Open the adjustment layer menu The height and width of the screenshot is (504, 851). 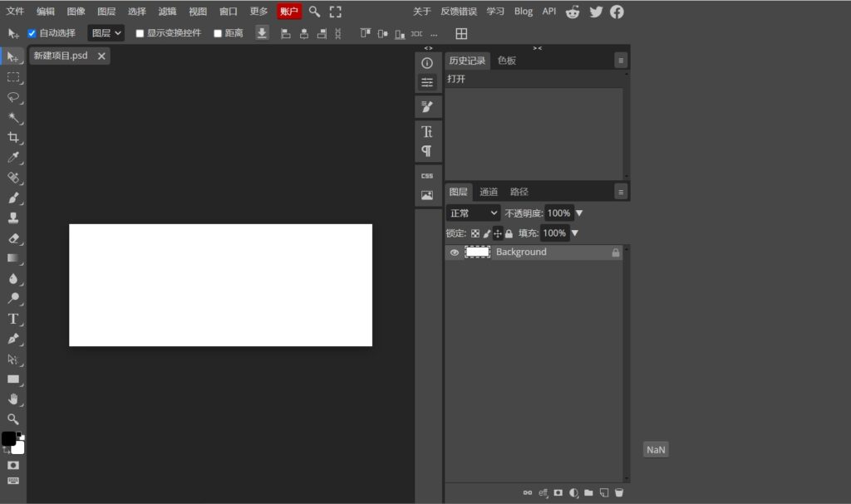(573, 492)
